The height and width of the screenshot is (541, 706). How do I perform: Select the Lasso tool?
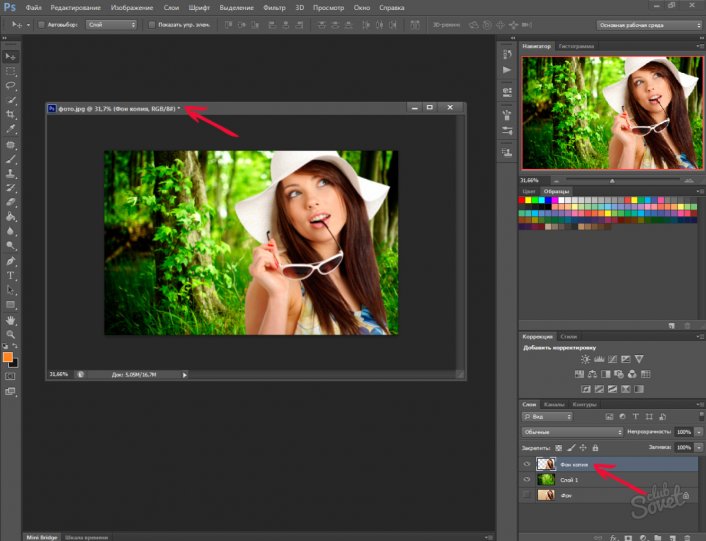[x=11, y=86]
